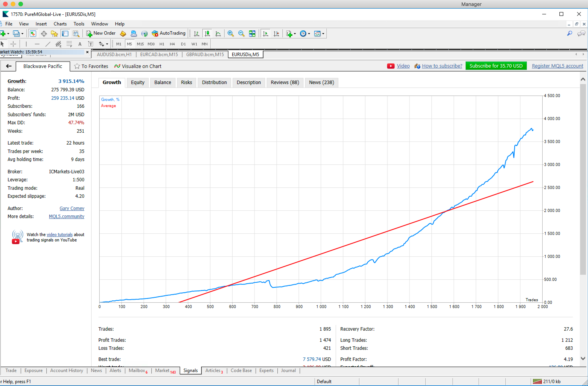Switch chart timeframe to M15
The width and height of the screenshot is (588, 386).
pos(140,44)
